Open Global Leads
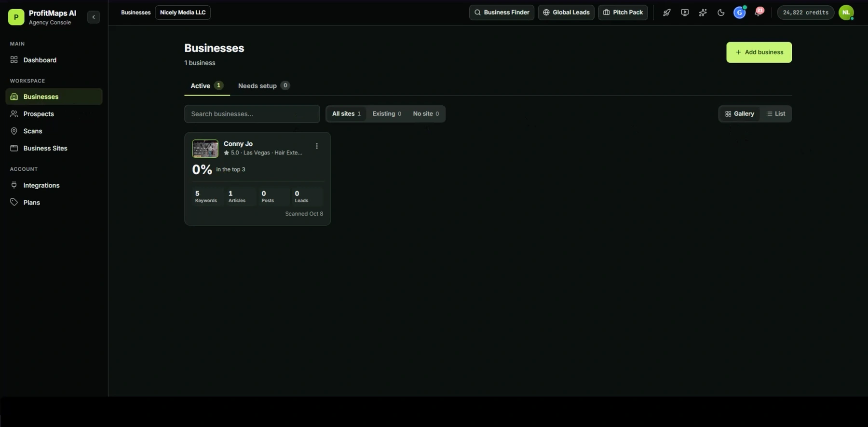This screenshot has height=427, width=868. (x=566, y=13)
